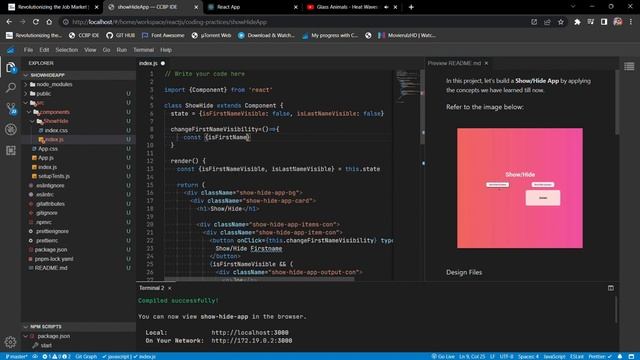The height and width of the screenshot is (360, 640).
Task: Click the Prettier status bar item
Action: pos(600,356)
